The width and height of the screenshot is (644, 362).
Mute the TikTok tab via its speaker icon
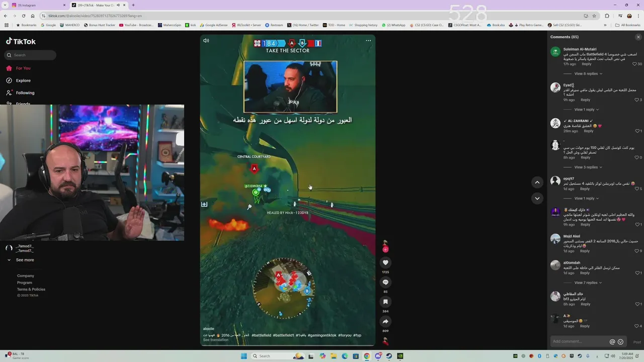pyautogui.click(x=118, y=5)
